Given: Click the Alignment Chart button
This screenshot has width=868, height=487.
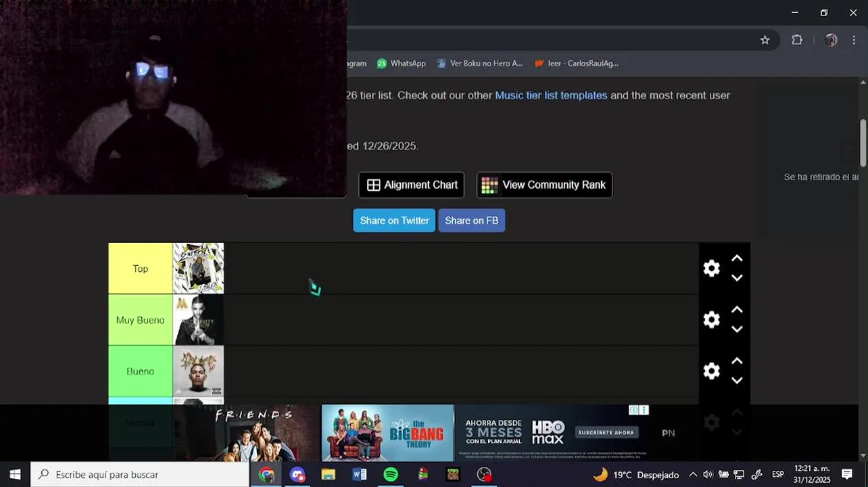Looking at the screenshot, I should pyautogui.click(x=412, y=185).
